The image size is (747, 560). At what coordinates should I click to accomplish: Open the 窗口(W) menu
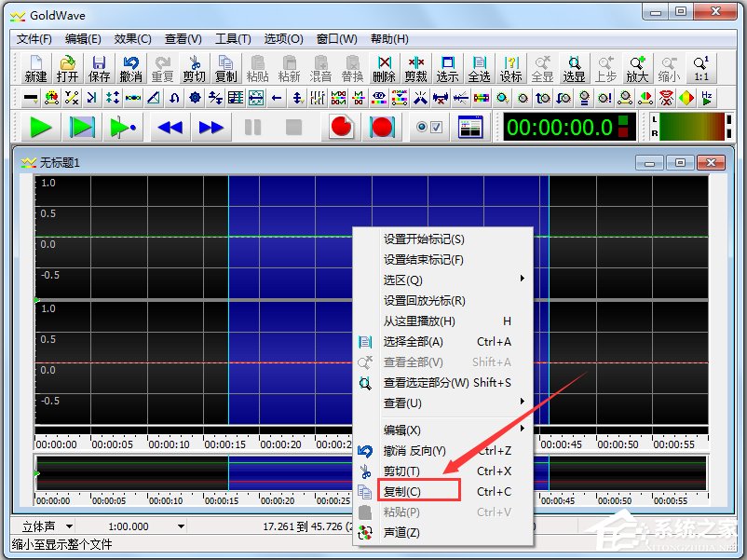[336, 39]
